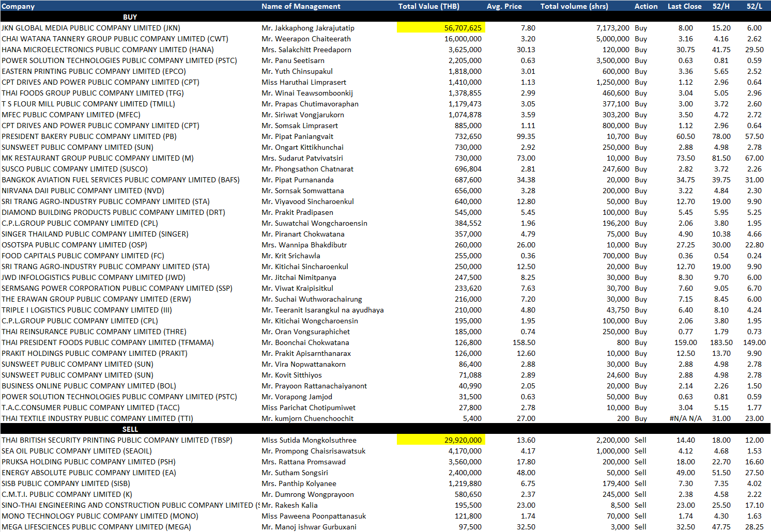This screenshot has height=532, width=771.
Task: Click Mr. Manoj ishwar Gurbuxani cell
Action: 309,527
